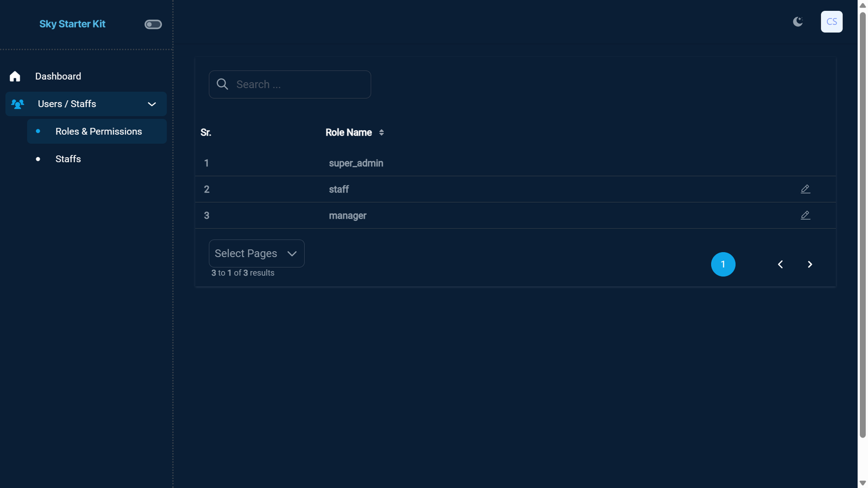Screen dimensions: 868x488
Task: Click the super_admin role name
Action: coord(356,163)
